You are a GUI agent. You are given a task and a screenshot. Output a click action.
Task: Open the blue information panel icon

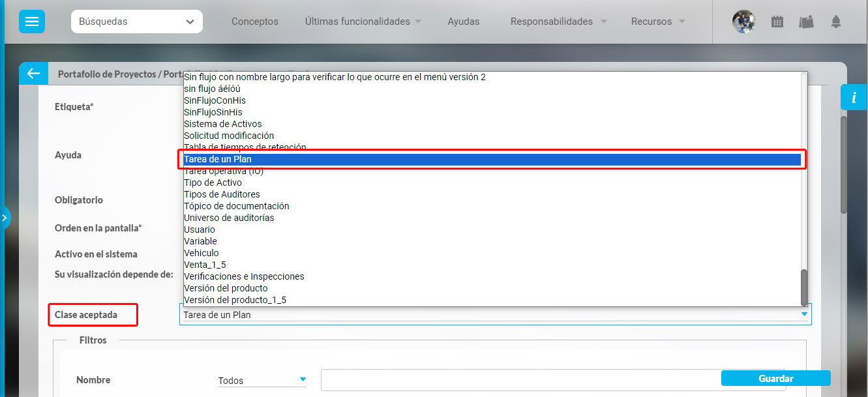pyautogui.click(x=854, y=97)
